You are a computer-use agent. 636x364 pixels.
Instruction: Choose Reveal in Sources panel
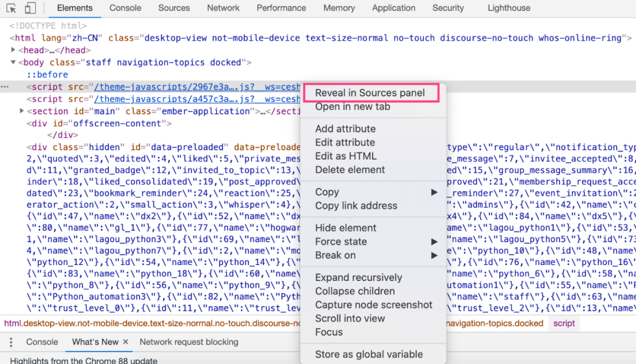pos(371,93)
